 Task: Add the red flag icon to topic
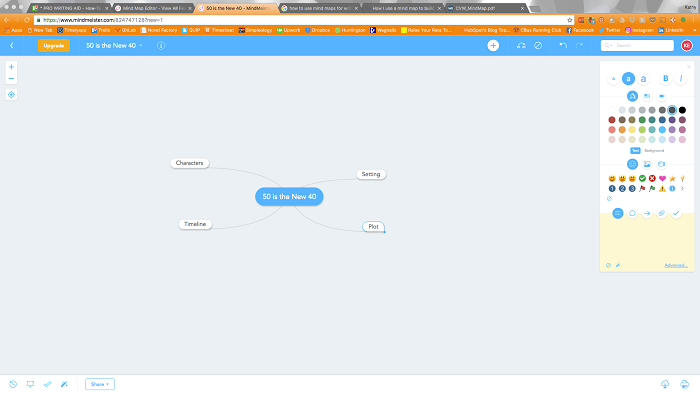click(642, 189)
